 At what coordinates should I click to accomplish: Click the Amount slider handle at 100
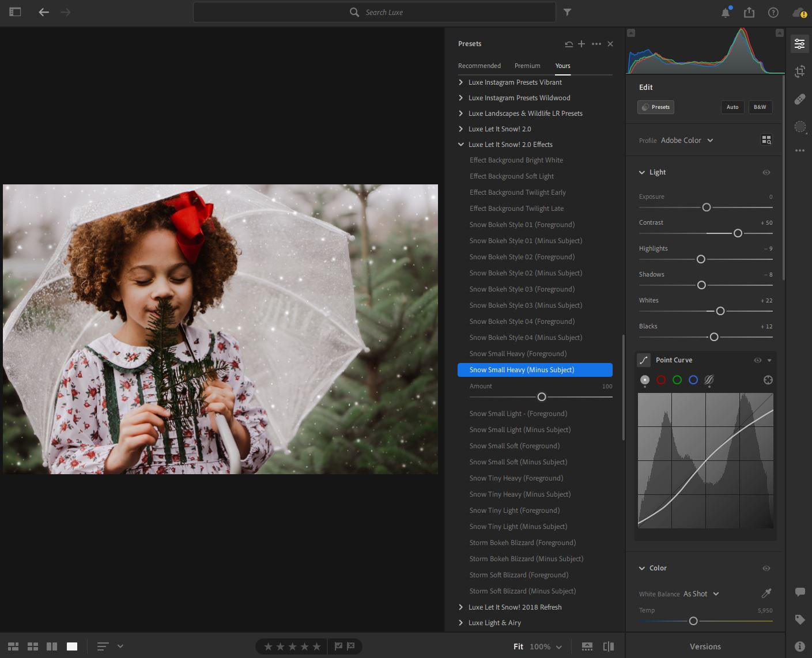click(x=541, y=397)
